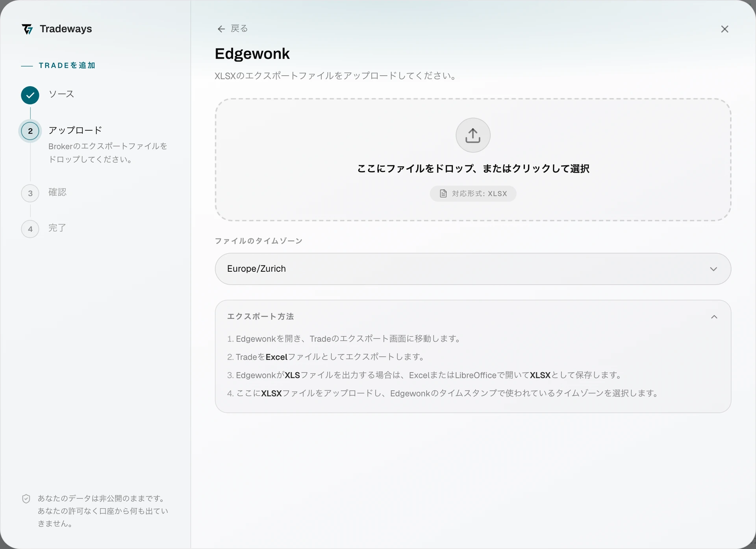
Task: Click the shield privacy icon in sidebar
Action: click(26, 499)
